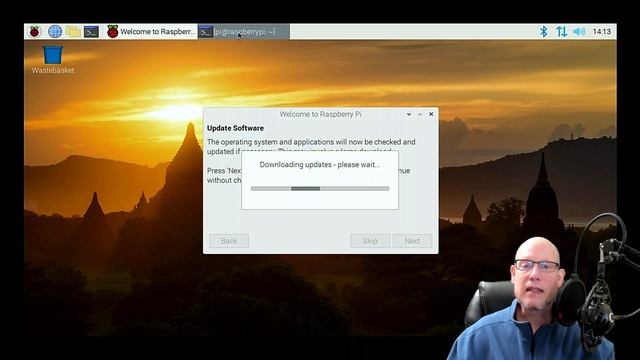
Task: Launch the web browser globe icon
Action: click(x=55, y=31)
